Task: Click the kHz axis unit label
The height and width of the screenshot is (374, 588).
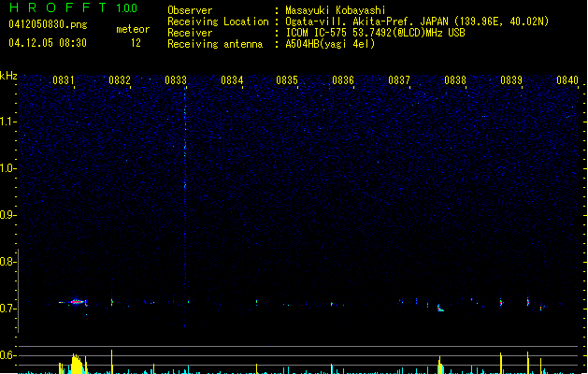Action: pos(8,76)
